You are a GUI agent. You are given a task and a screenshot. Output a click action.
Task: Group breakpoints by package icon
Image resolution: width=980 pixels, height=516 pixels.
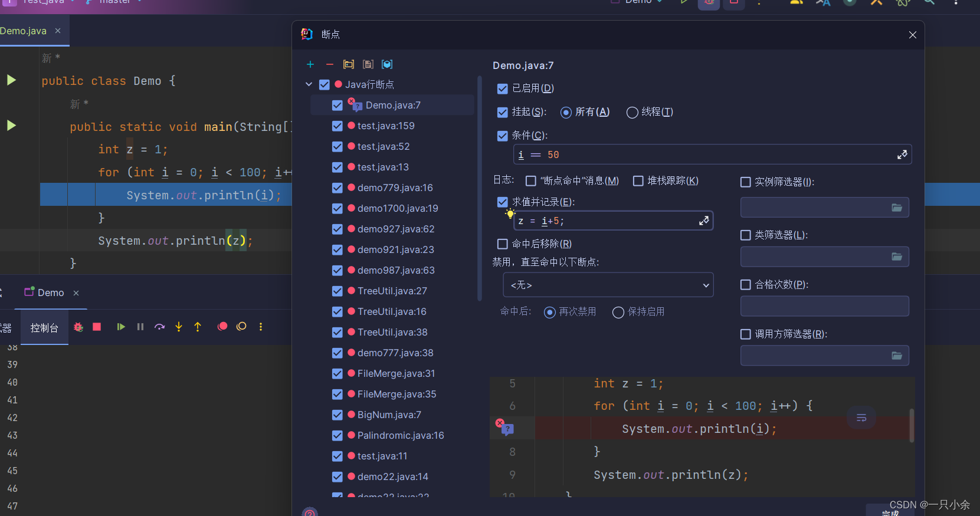coord(349,64)
